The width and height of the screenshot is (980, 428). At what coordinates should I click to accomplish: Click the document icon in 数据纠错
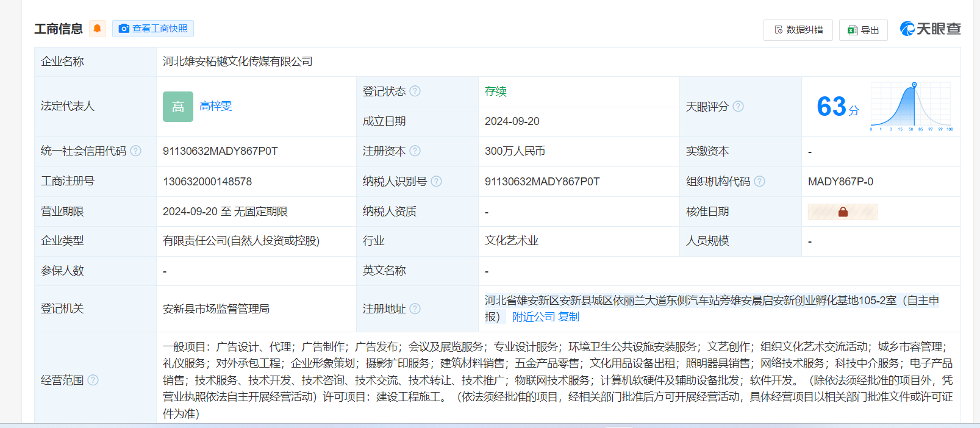click(x=778, y=30)
